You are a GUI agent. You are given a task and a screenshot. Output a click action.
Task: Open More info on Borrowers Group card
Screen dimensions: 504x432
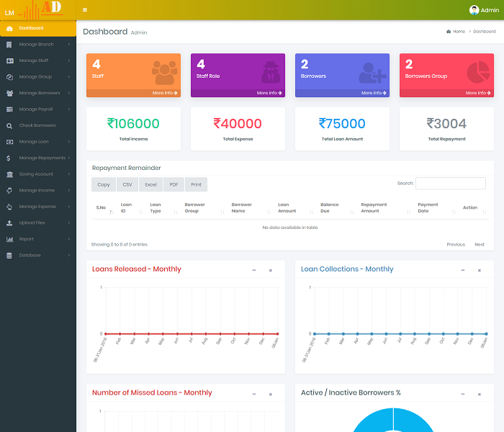pyautogui.click(x=478, y=93)
